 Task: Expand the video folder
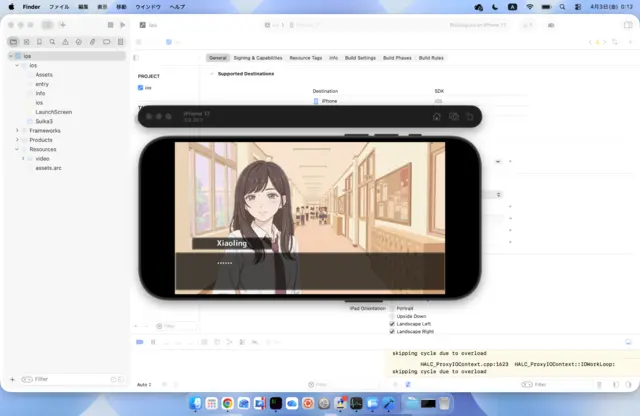coord(23,158)
